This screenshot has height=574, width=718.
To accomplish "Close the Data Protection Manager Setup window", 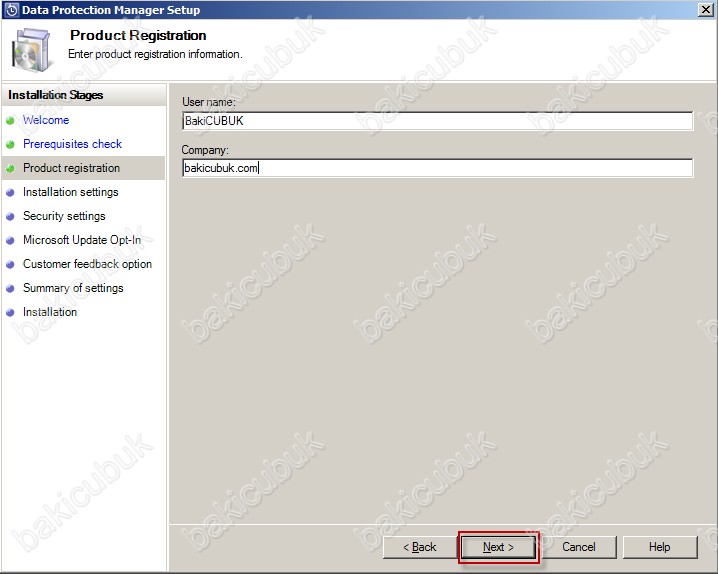I will point(706,10).
